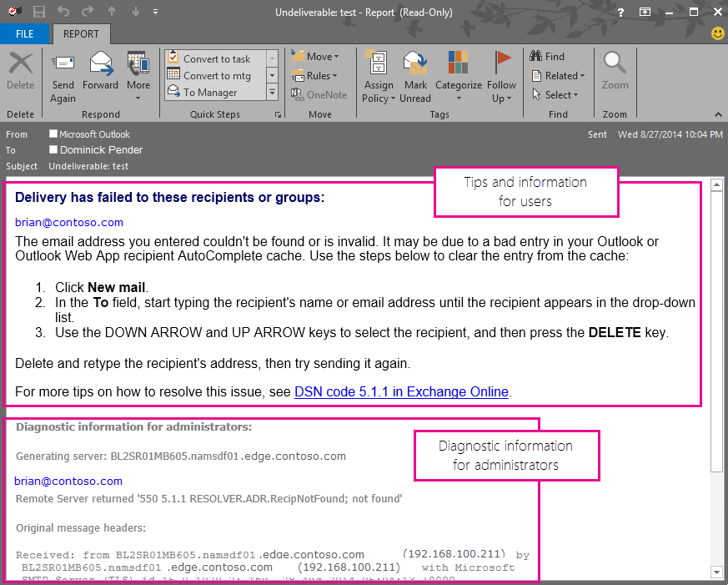The width and height of the screenshot is (728, 585).
Task: Select Convert to task quick step
Action: coord(216,59)
